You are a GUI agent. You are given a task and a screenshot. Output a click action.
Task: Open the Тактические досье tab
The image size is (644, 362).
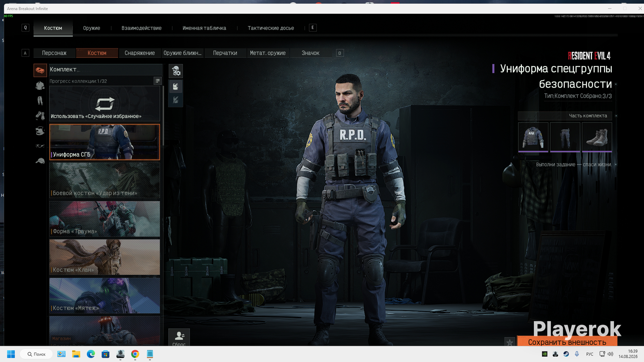271,28
